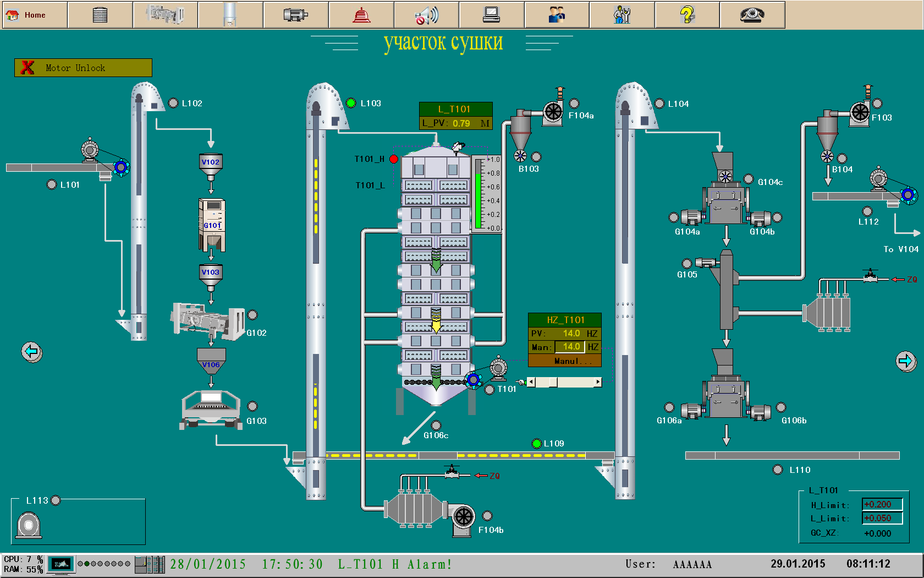This screenshot has width=924, height=578.
Task: Click the Manul mode button for HZ_T101
Action: pyautogui.click(x=565, y=361)
